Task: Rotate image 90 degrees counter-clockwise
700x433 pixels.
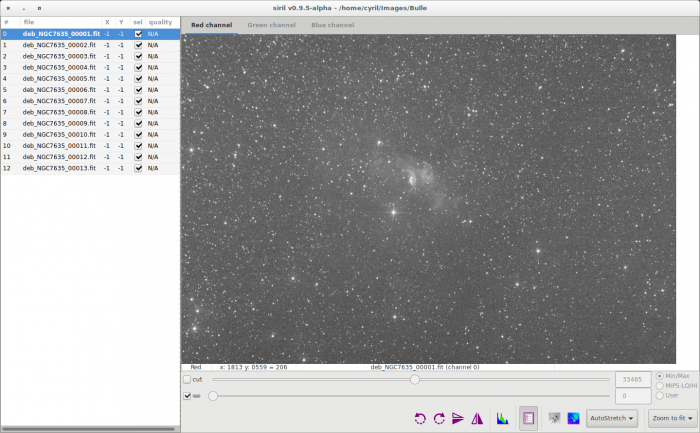Action: pos(420,418)
